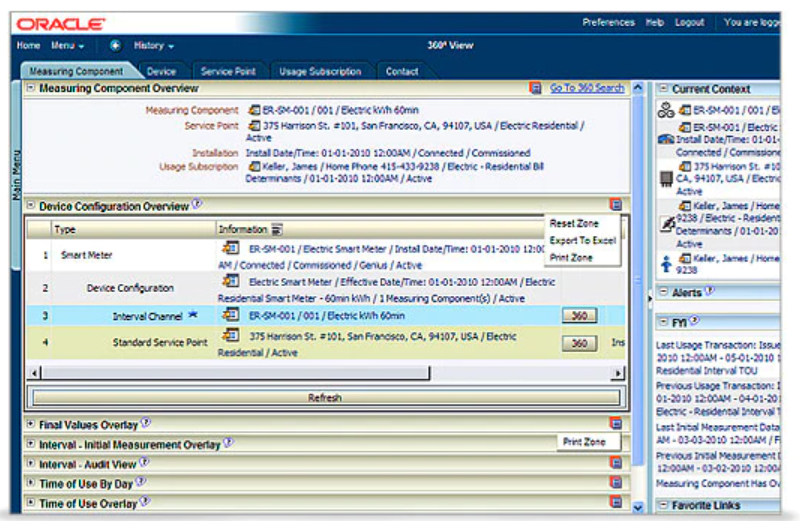Click the service point building icon in Current Context
The height and width of the screenshot is (521, 800).
tap(666, 179)
